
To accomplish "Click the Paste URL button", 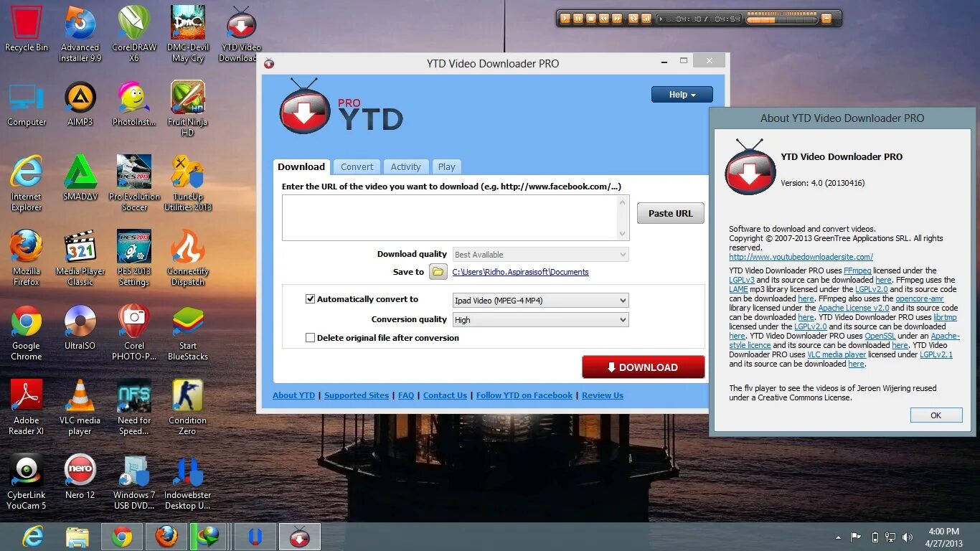I will coord(671,213).
